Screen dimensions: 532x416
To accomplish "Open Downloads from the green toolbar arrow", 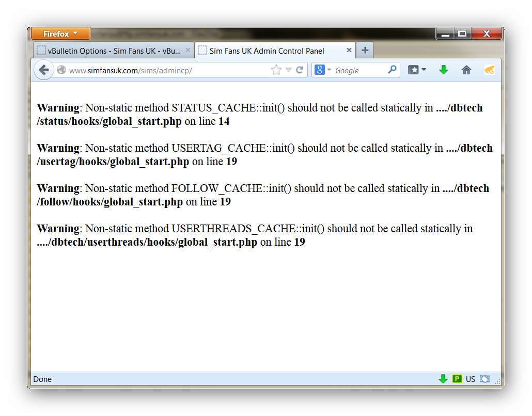I will (444, 70).
